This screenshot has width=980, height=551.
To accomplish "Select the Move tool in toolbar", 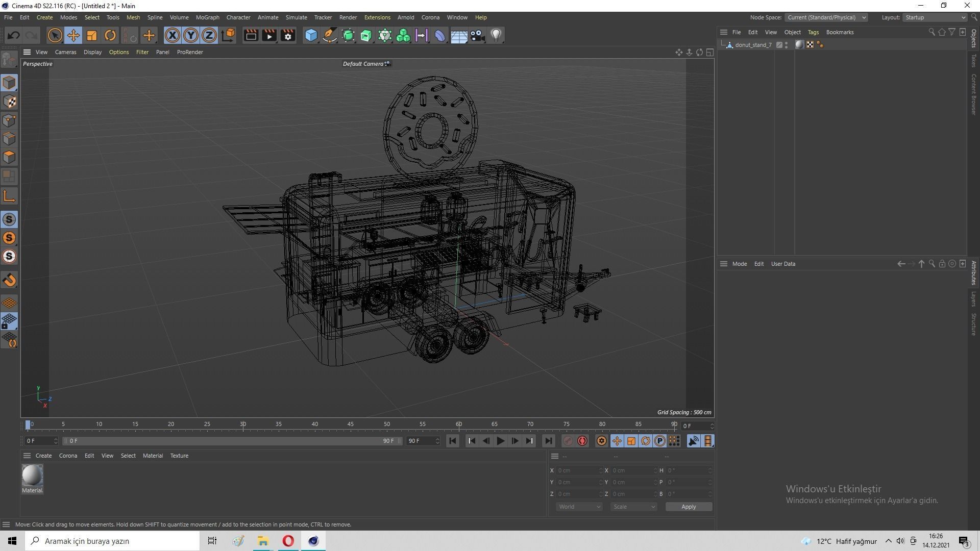I will (73, 35).
